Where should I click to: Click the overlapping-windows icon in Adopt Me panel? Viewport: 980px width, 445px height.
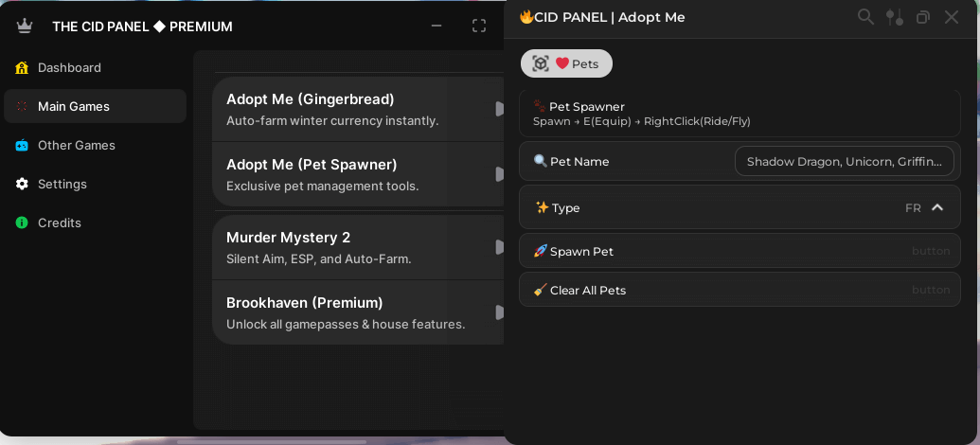pos(923,17)
